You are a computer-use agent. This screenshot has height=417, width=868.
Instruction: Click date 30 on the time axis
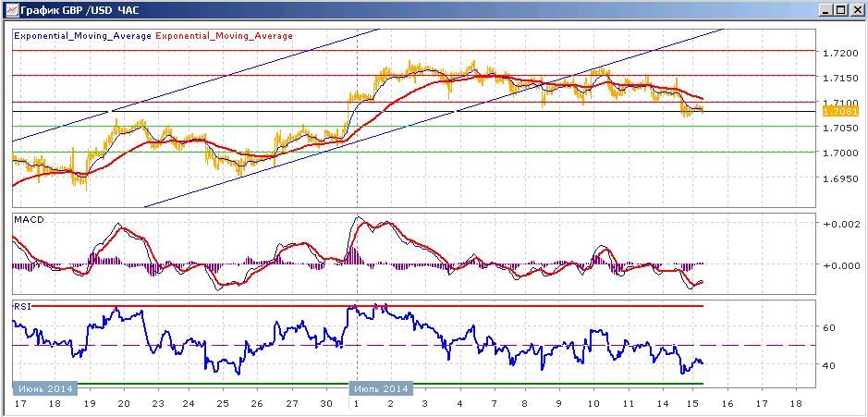click(x=327, y=402)
